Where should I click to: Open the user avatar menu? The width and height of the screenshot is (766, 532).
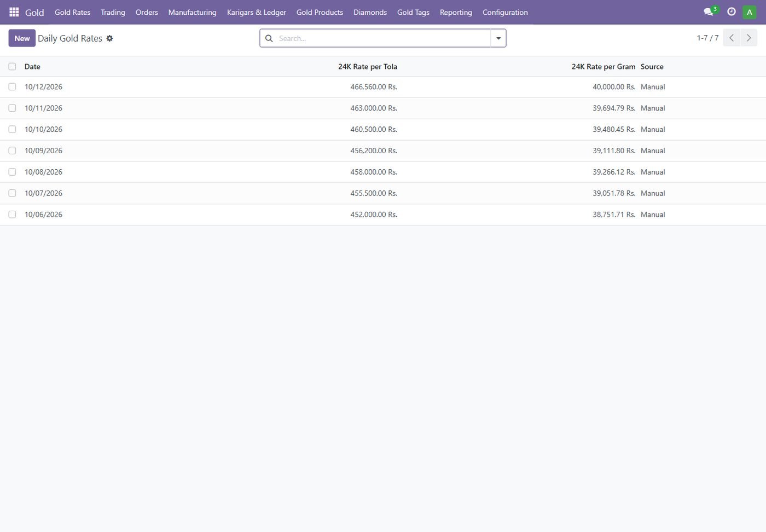pos(750,12)
